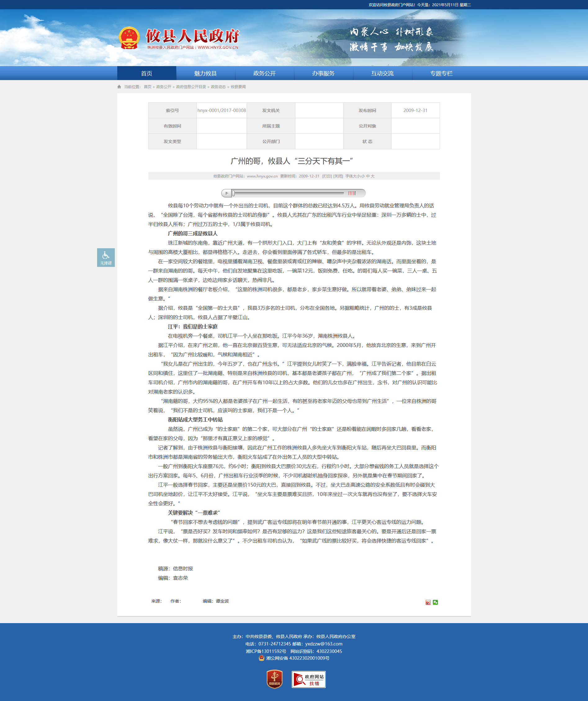Adjust the red audio volume bars
Viewport: 588px width, 701px height.
pos(352,193)
